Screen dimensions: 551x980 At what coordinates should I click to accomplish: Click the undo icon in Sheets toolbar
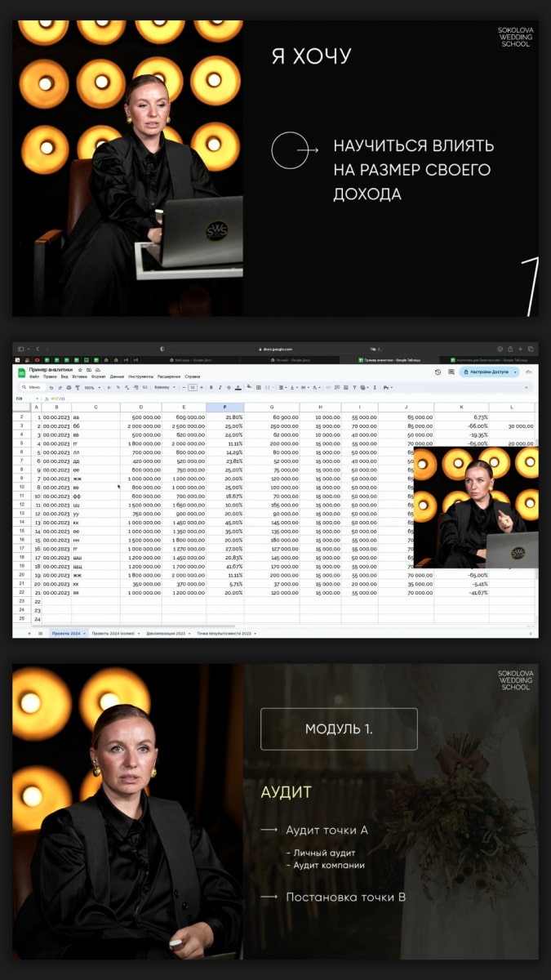click(51, 387)
